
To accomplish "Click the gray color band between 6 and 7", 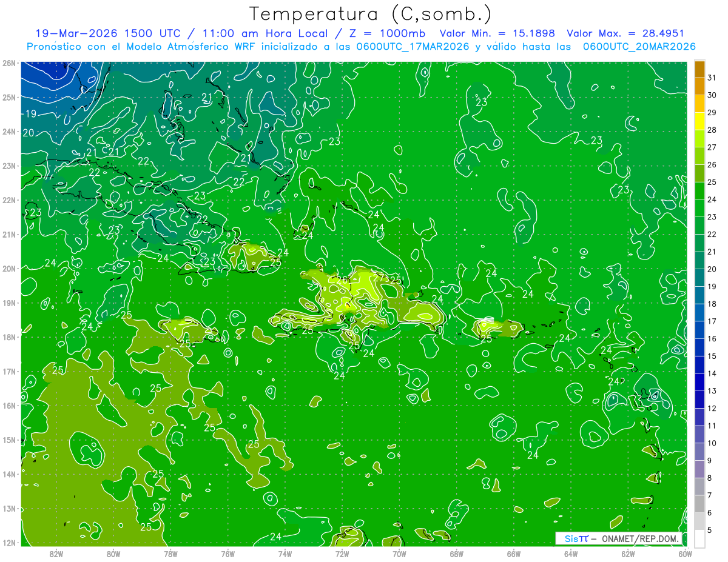I will 699,504.
